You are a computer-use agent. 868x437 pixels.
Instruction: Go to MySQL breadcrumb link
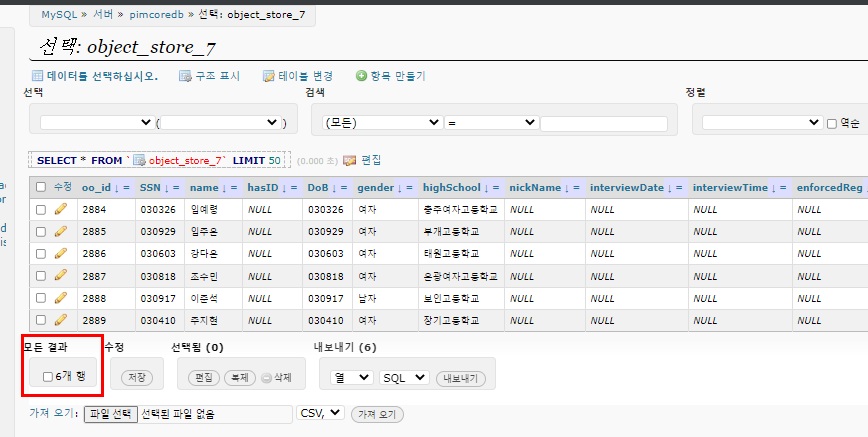point(59,14)
